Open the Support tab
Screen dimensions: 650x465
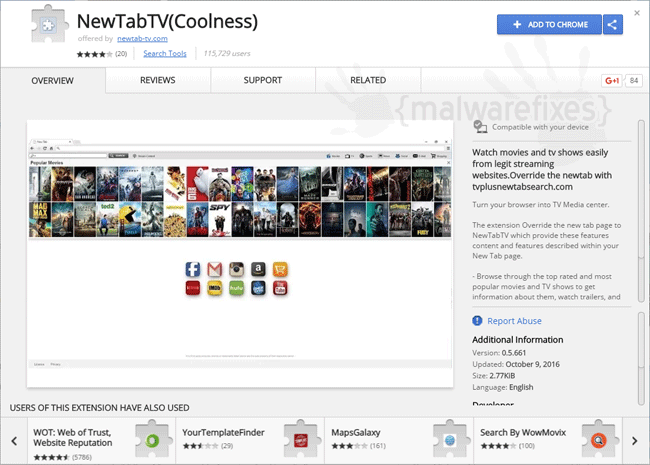pos(263,80)
